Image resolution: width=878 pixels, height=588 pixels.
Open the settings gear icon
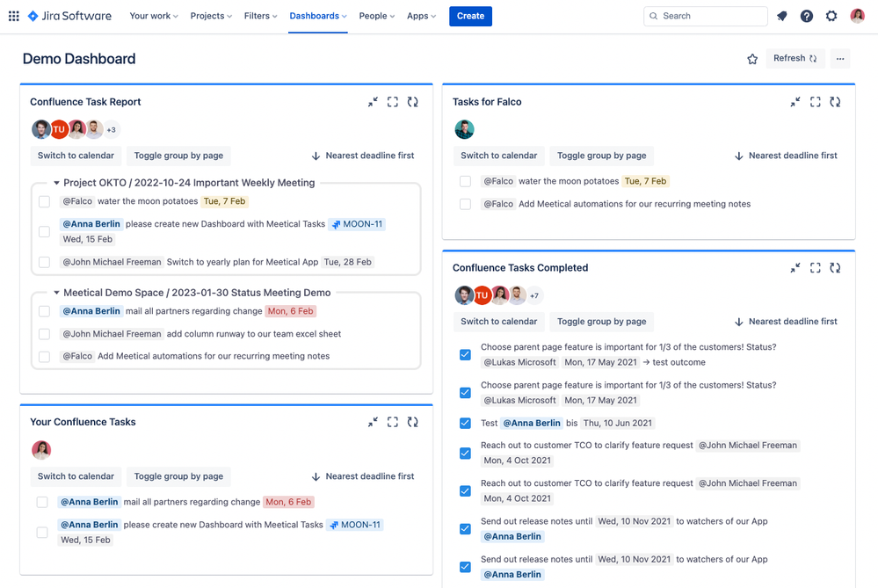831,16
